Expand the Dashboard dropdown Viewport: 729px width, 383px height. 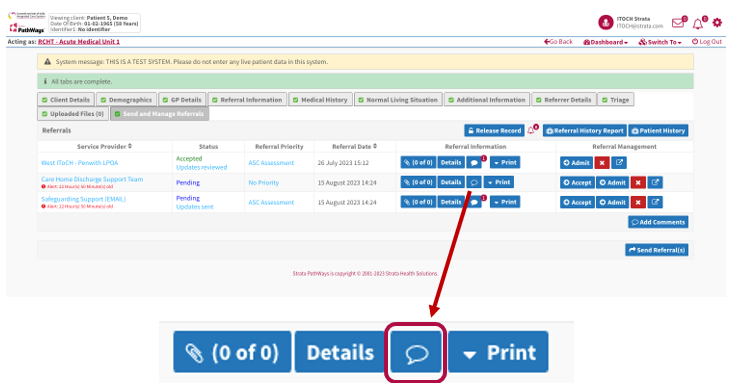click(x=606, y=42)
